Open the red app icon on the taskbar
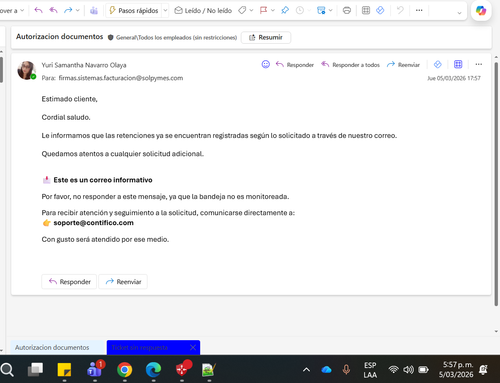Screen dimensions: 500x383 click(183, 369)
